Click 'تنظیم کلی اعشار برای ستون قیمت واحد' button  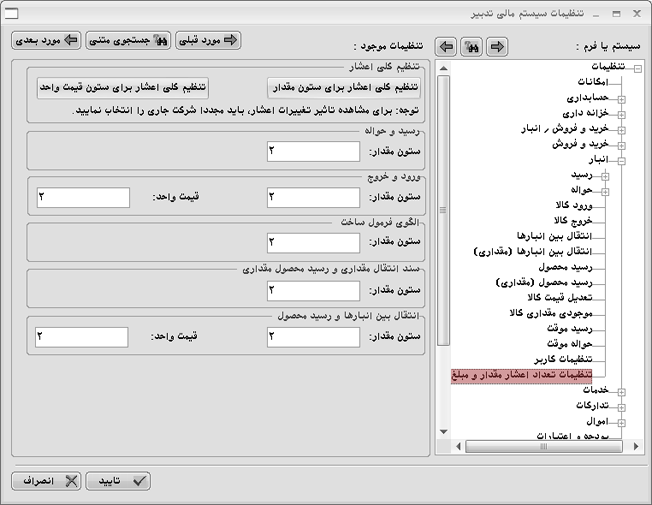click(122, 87)
